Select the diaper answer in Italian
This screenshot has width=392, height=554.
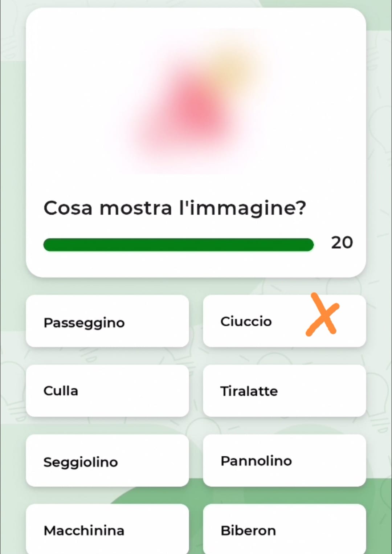click(x=284, y=461)
